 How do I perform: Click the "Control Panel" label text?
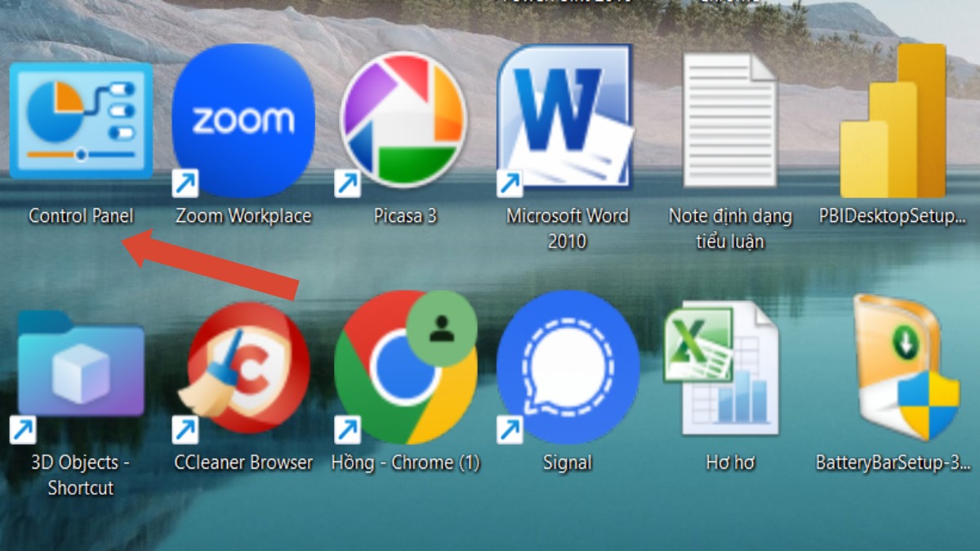click(x=81, y=216)
